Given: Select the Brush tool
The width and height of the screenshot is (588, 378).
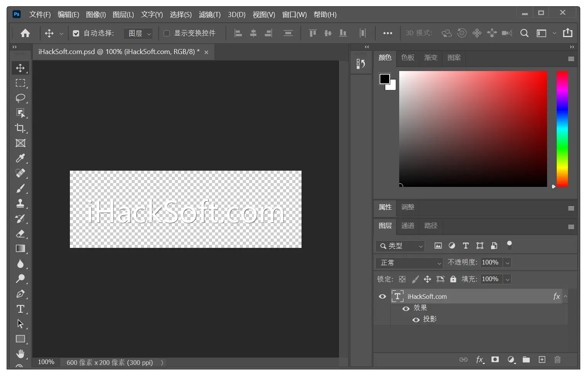Looking at the screenshot, I should pos(20,188).
